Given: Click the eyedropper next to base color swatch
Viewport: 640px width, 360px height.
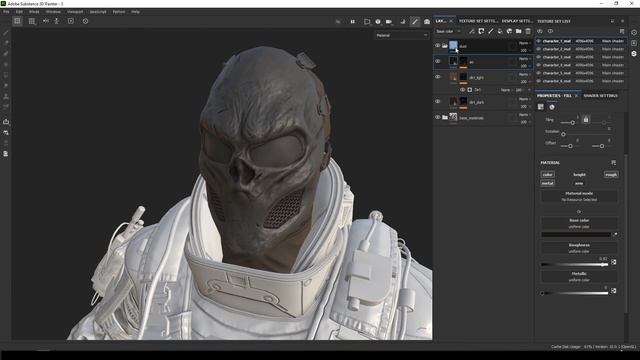Looking at the screenshot, I should pyautogui.click(x=615, y=235).
